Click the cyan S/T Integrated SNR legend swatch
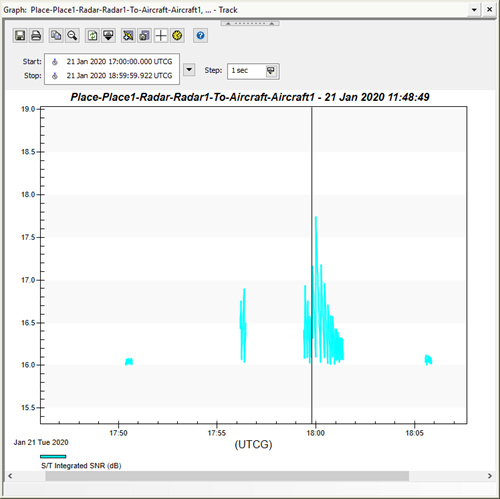500x499 pixels. [x=53, y=456]
